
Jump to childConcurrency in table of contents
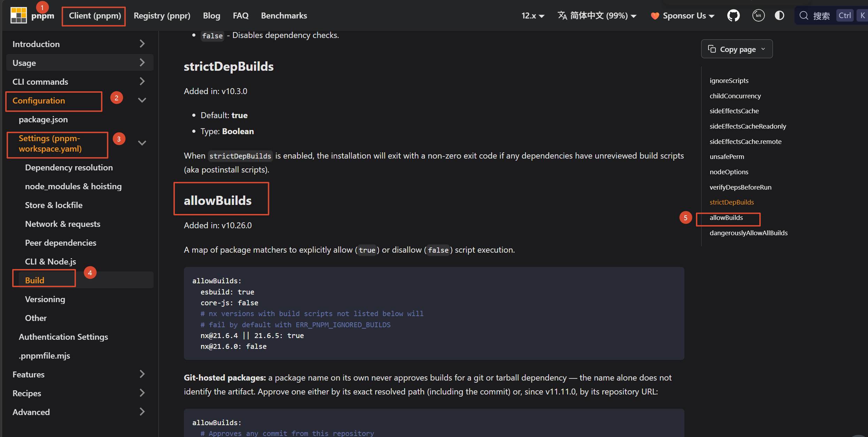point(735,96)
